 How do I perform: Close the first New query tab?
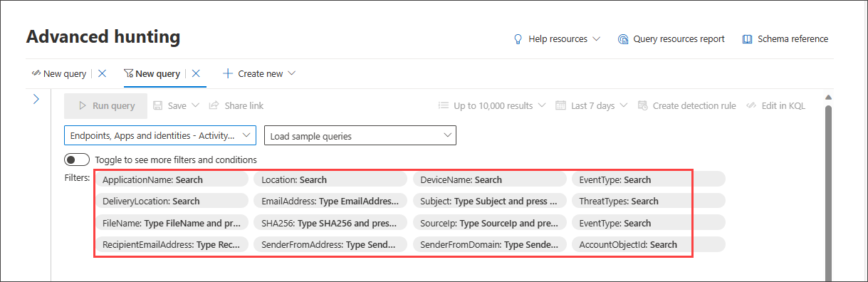click(x=102, y=73)
